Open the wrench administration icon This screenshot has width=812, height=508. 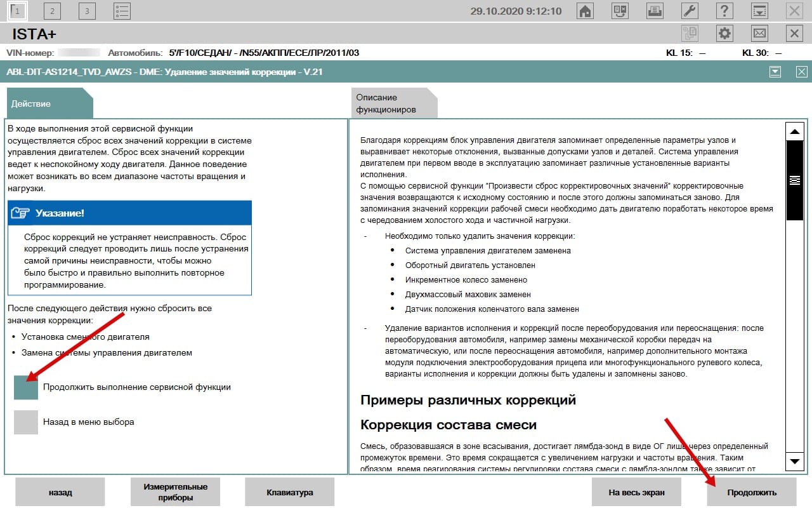(690, 11)
